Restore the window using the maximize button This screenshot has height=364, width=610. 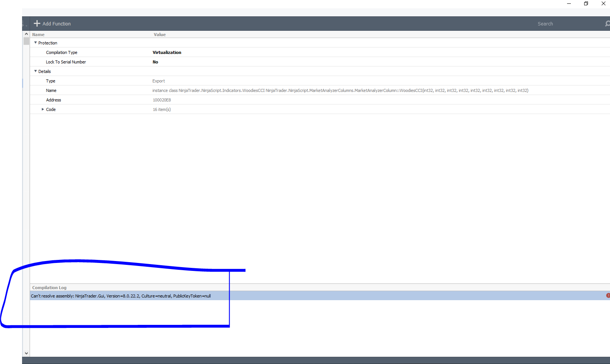pos(586,3)
